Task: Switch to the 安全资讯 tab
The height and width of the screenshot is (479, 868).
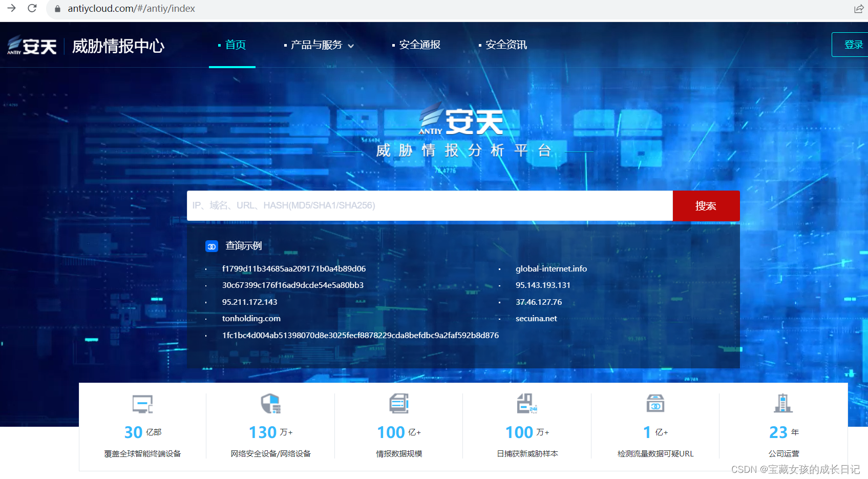Action: pyautogui.click(x=506, y=45)
